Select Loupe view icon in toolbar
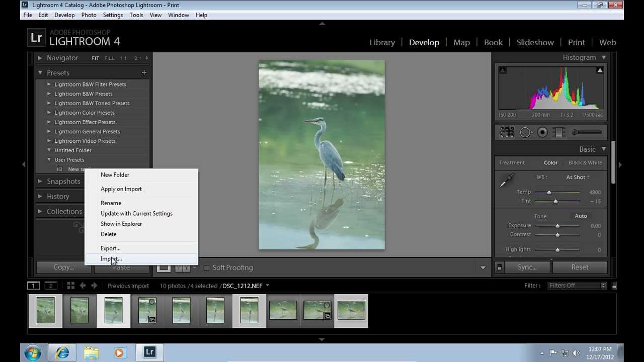 tap(164, 267)
